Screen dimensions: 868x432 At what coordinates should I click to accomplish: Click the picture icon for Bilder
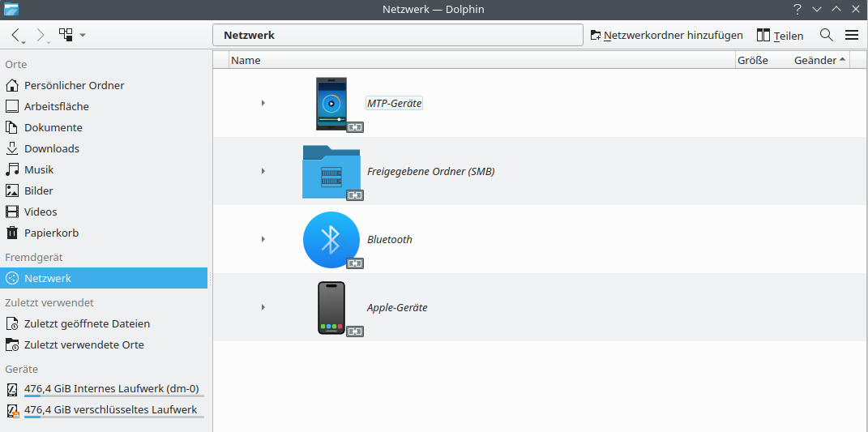12,190
